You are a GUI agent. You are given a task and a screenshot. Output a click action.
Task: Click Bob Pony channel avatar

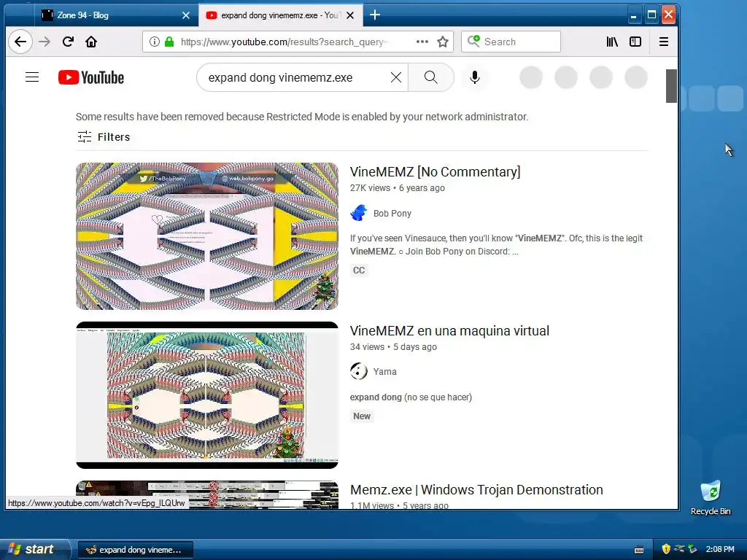pos(359,213)
